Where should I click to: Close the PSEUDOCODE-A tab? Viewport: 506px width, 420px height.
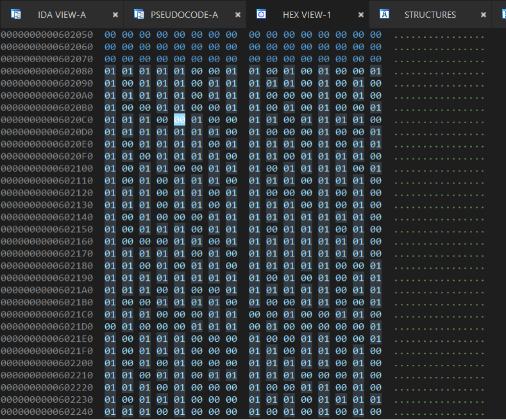coord(238,15)
